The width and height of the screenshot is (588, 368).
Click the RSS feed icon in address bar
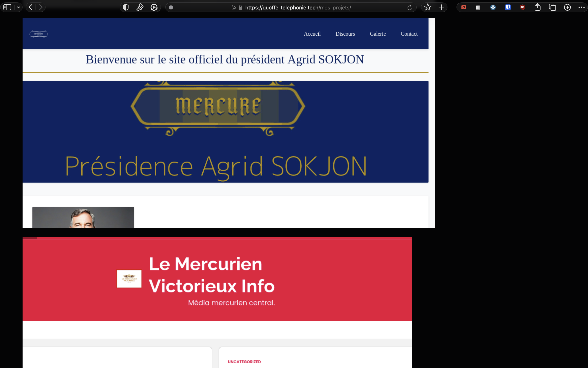pos(234,8)
